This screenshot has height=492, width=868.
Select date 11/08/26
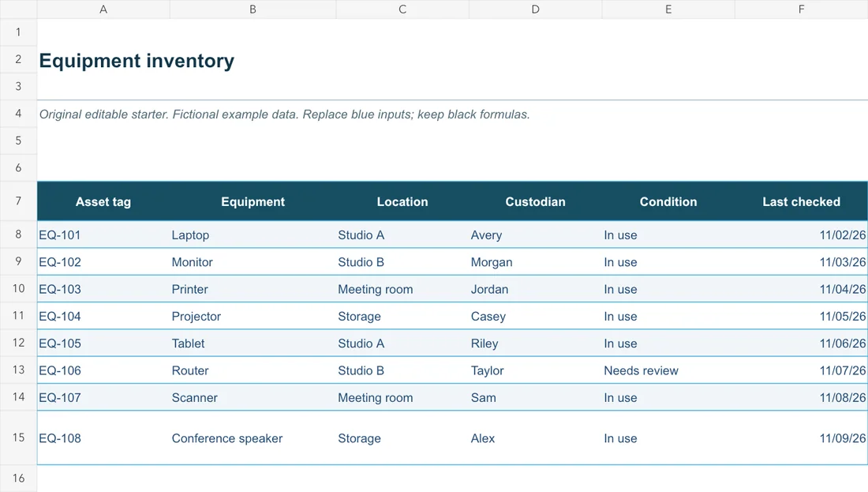[801, 398]
